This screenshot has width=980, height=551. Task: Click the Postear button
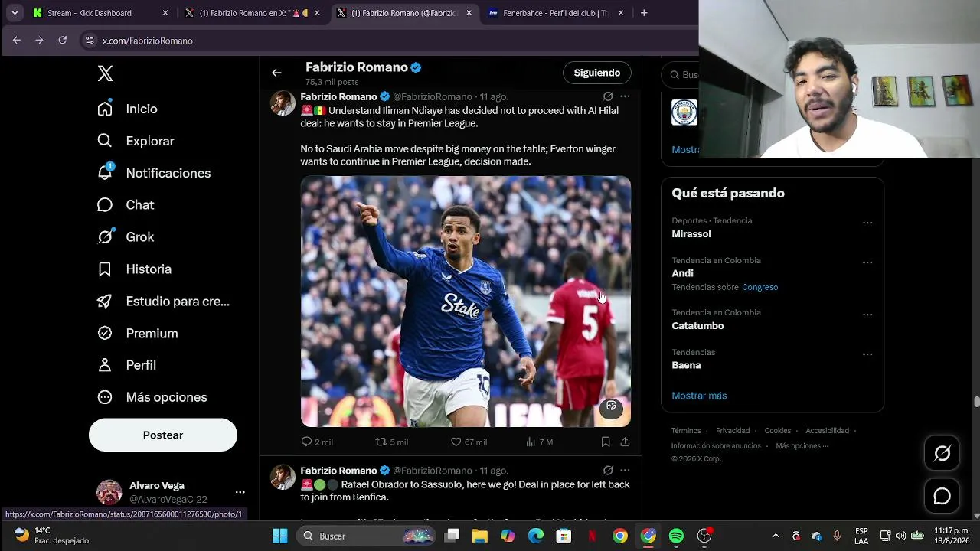pyautogui.click(x=163, y=435)
